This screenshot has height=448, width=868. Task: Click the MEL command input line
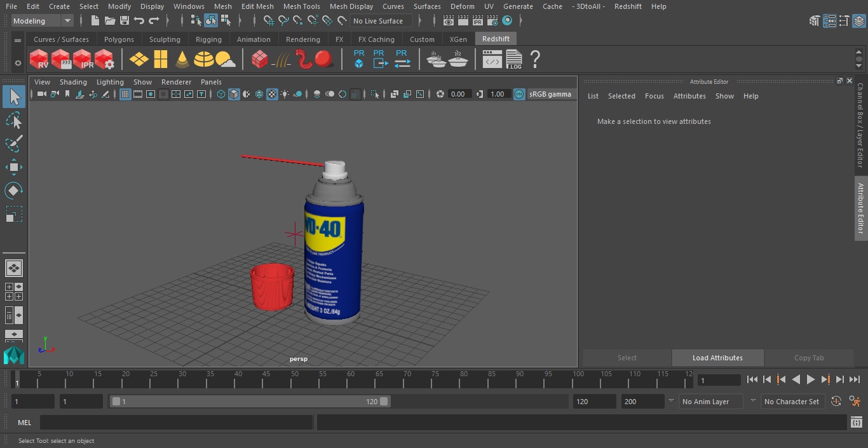pos(177,423)
